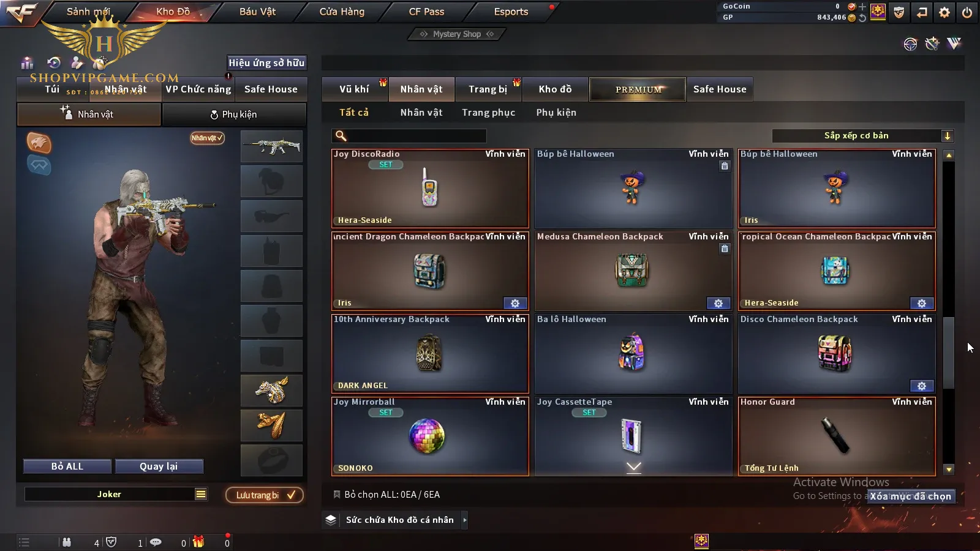This screenshot has width=980, height=551.
Task: Select the golden dragon accessory slot
Action: click(271, 390)
